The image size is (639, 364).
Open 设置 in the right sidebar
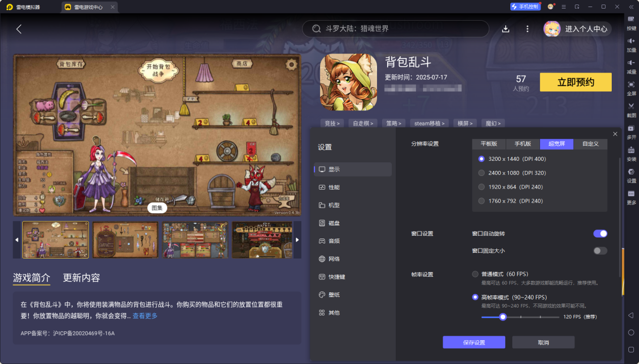pyautogui.click(x=631, y=175)
